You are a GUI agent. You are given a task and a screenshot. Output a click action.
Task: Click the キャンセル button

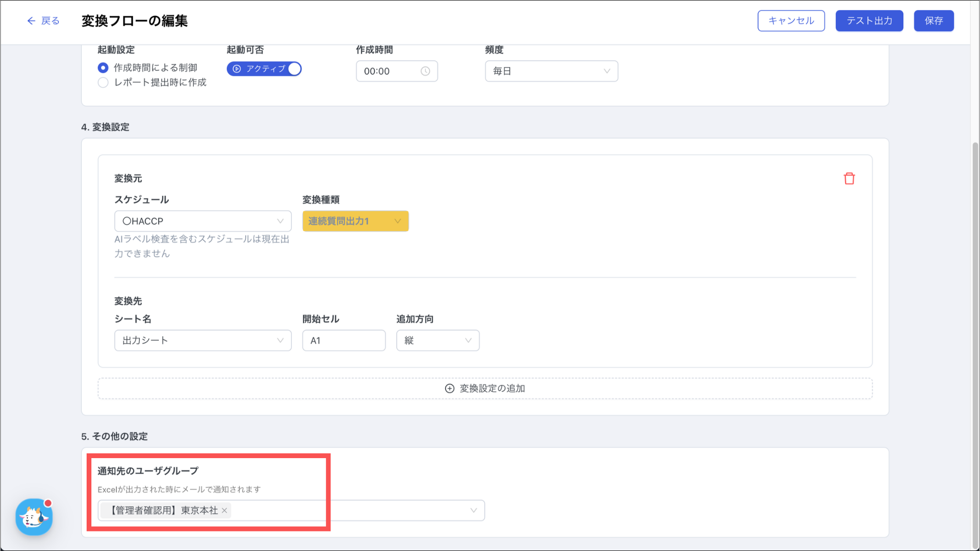[791, 21]
